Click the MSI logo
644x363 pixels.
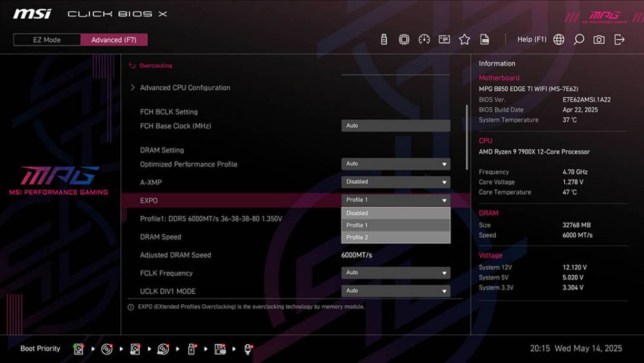[32, 14]
